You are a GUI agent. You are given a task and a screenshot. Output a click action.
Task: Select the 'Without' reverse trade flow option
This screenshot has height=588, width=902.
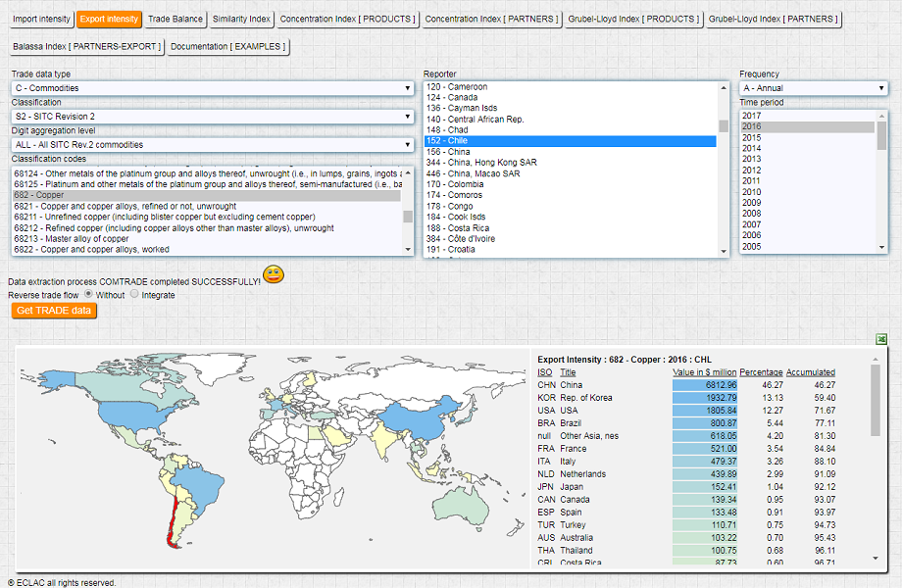pyautogui.click(x=88, y=294)
